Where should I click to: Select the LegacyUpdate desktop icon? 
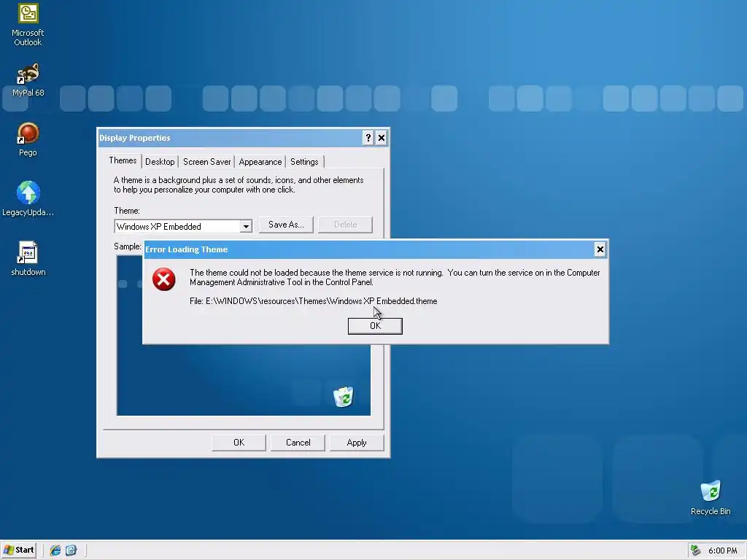click(28, 199)
